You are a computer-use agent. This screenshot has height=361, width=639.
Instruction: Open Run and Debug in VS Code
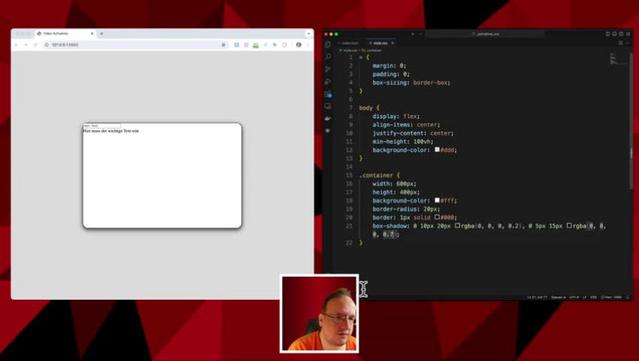click(328, 82)
